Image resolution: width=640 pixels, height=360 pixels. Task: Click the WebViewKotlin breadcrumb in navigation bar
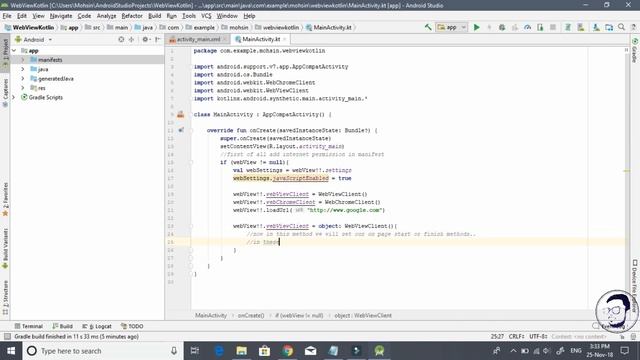(29, 27)
